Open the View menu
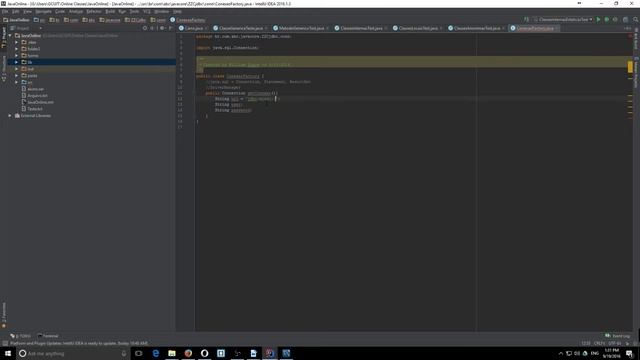 click(27, 11)
